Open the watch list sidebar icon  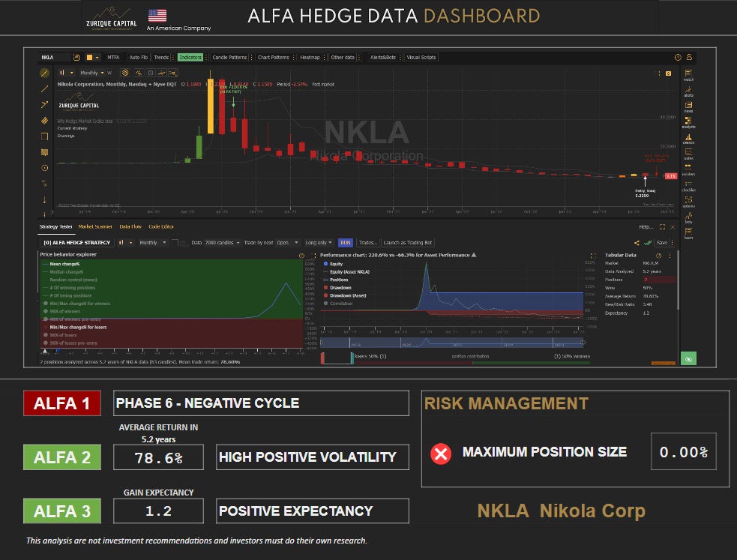[688, 73]
